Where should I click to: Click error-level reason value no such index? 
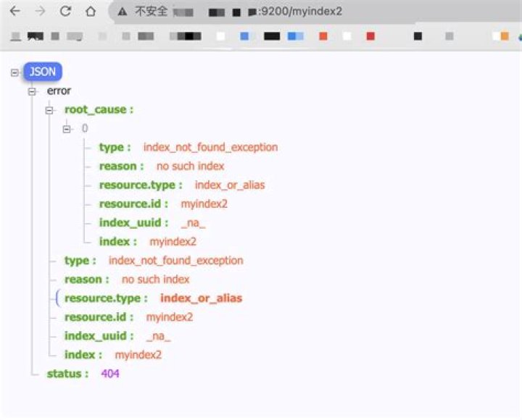tap(155, 280)
